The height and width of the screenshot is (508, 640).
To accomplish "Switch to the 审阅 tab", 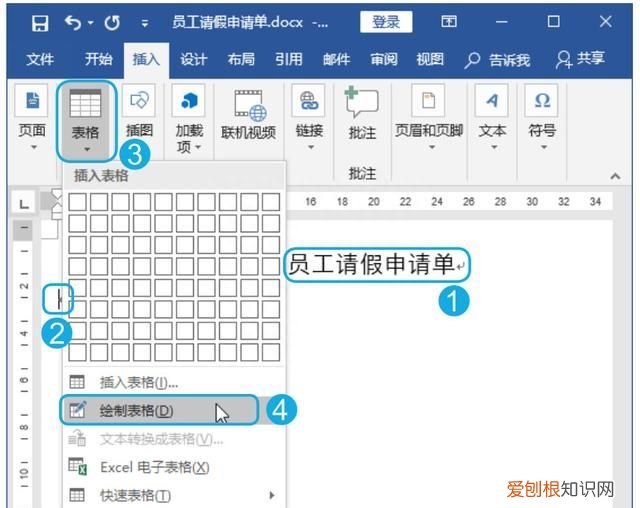I will coord(384,60).
